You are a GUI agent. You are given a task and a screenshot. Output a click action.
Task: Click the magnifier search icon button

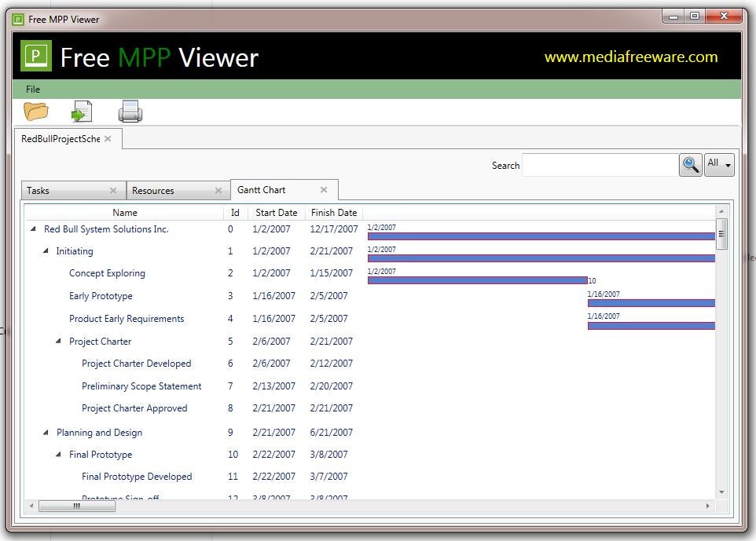(691, 165)
